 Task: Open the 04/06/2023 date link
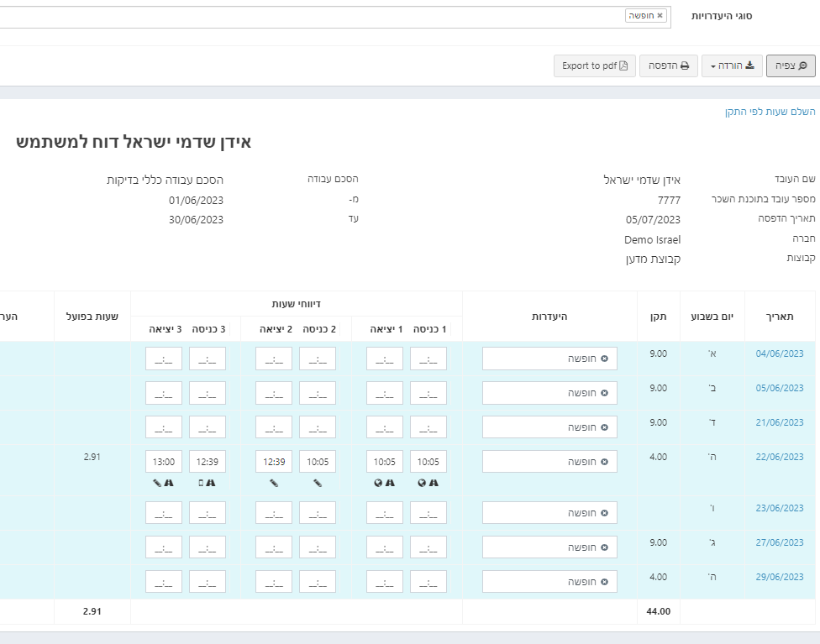[x=779, y=353]
